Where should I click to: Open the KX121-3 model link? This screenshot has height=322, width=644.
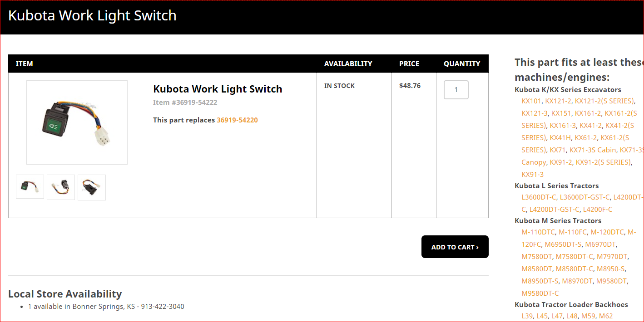coord(535,113)
